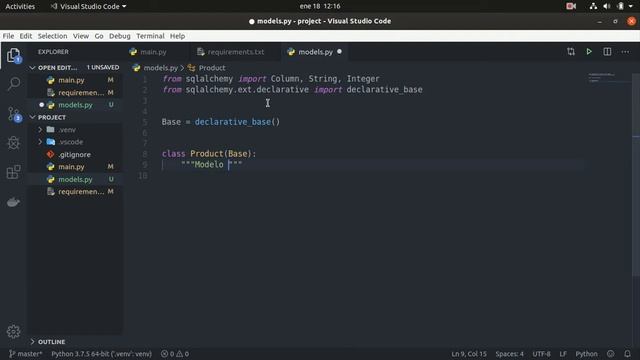Click the unsaved dot beside models.py in Open Editors
Image resolution: width=640 pixels, height=360 pixels.
click(x=42, y=105)
